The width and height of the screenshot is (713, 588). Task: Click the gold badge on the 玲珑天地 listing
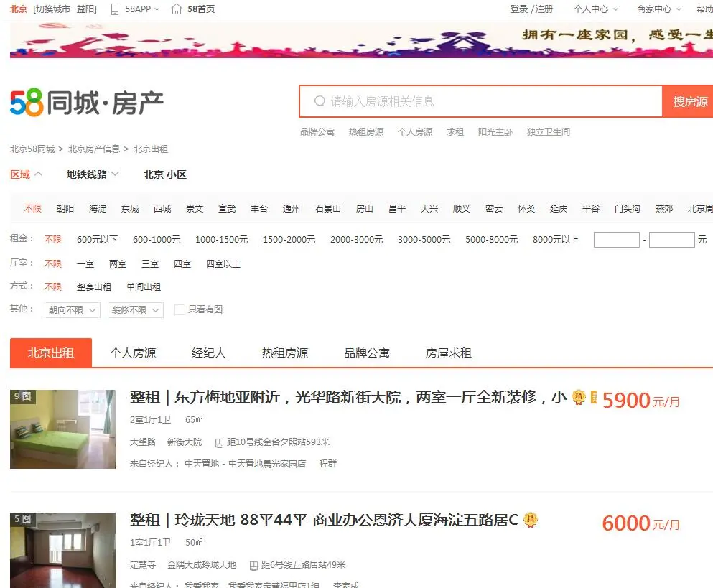(530, 519)
